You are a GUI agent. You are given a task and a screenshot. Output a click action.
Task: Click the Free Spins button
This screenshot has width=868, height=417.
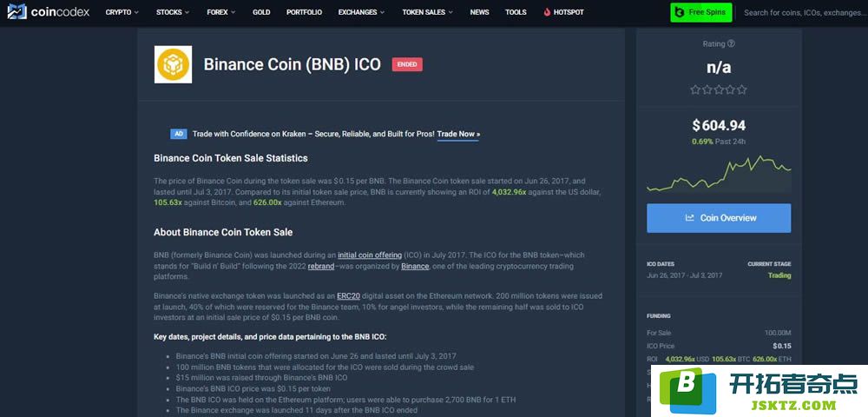(700, 12)
